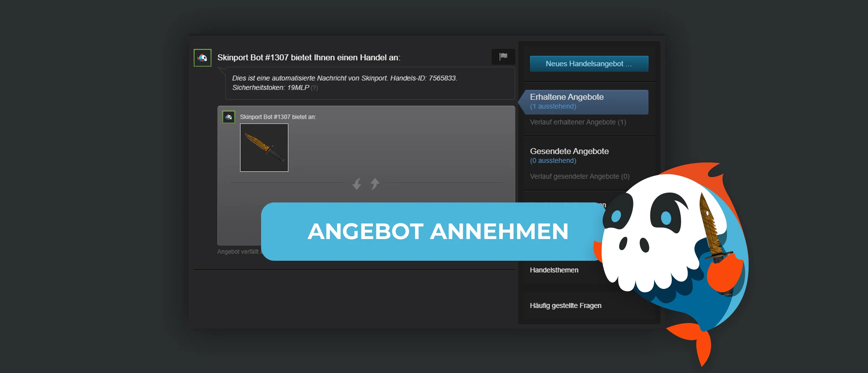Viewport: 868px width, 373px height.
Task: Click the report flag icon
Action: tap(503, 57)
